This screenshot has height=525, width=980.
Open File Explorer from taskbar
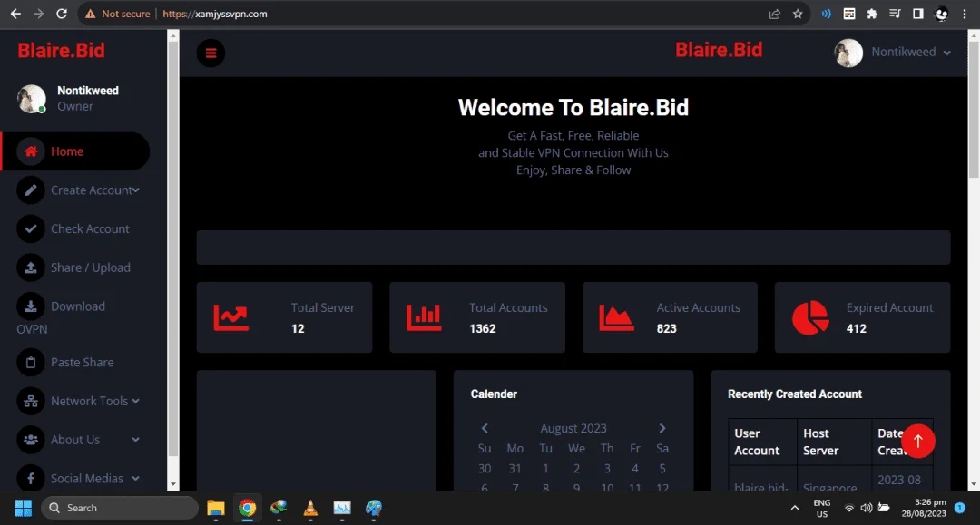(216, 508)
